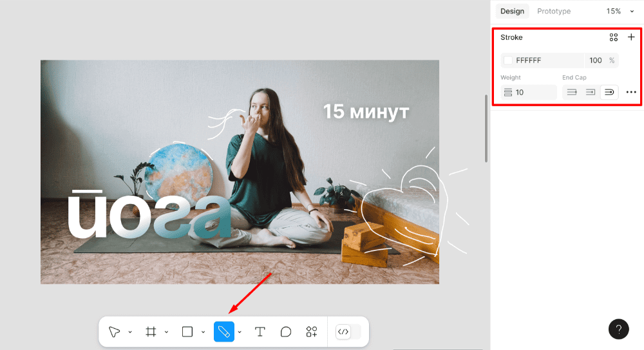Choose the round End Cap option
Image resolution: width=644 pixels, height=350 pixels.
[609, 92]
